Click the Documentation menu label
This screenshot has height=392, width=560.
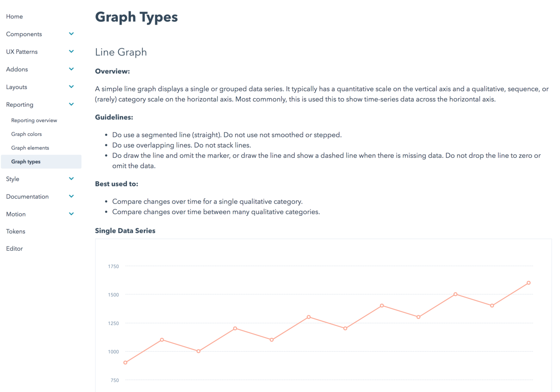tap(27, 197)
